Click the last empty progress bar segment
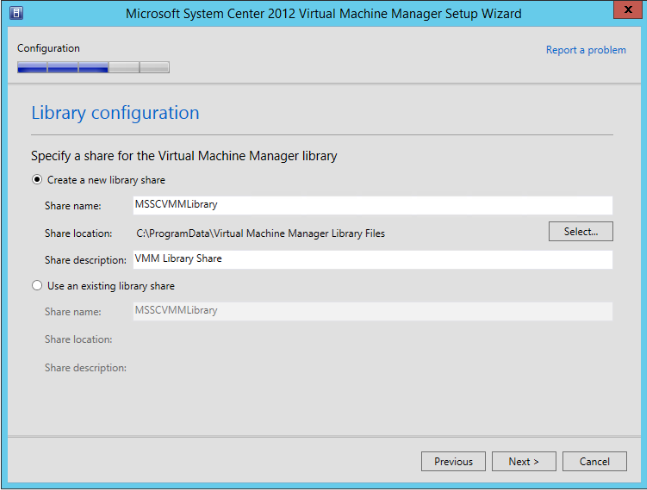Viewport: 647px width, 490px height. coord(155,68)
